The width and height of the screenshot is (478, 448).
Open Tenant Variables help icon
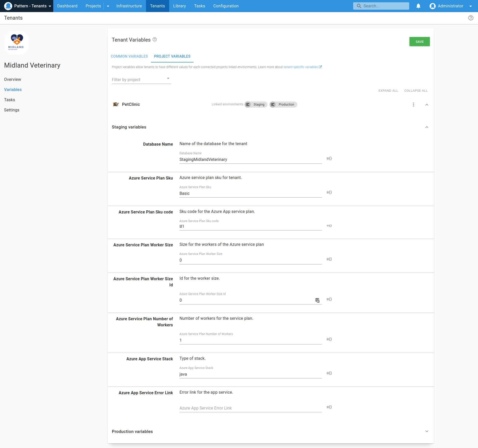point(155,40)
